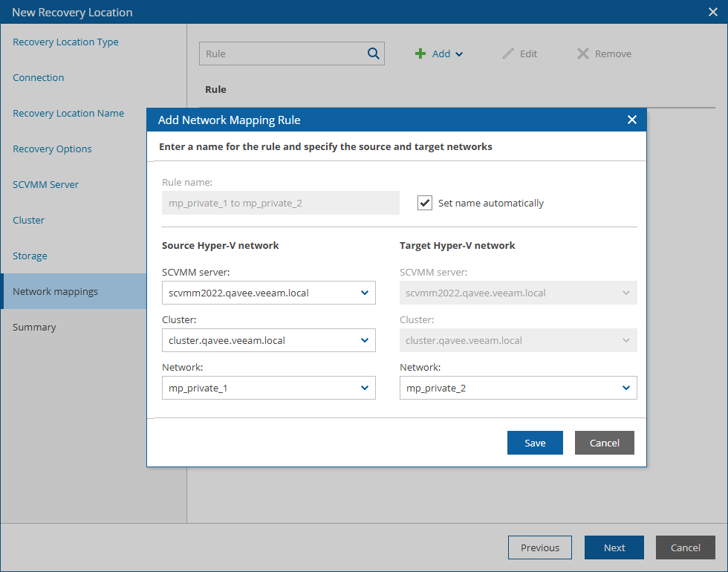Expand the Add dropdown arrow
The height and width of the screenshot is (572, 728).
coord(459,54)
